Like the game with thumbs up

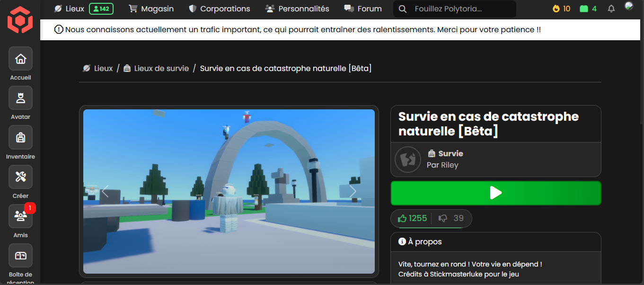point(412,218)
